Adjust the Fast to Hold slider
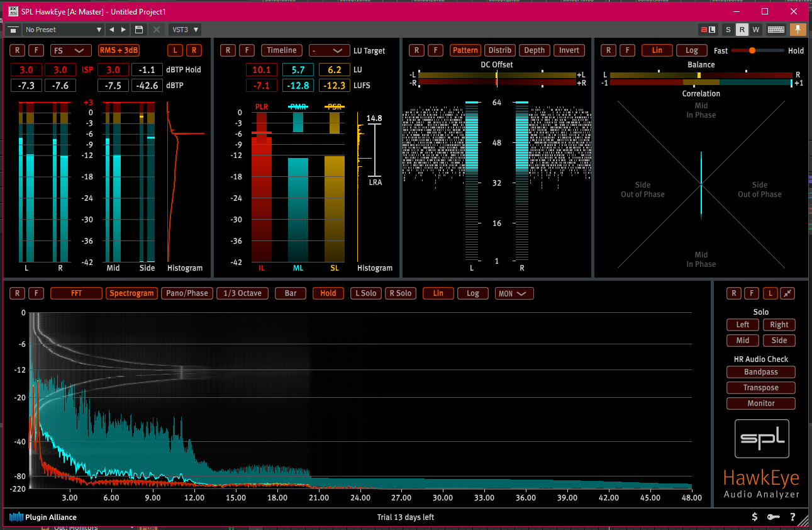 [752, 50]
